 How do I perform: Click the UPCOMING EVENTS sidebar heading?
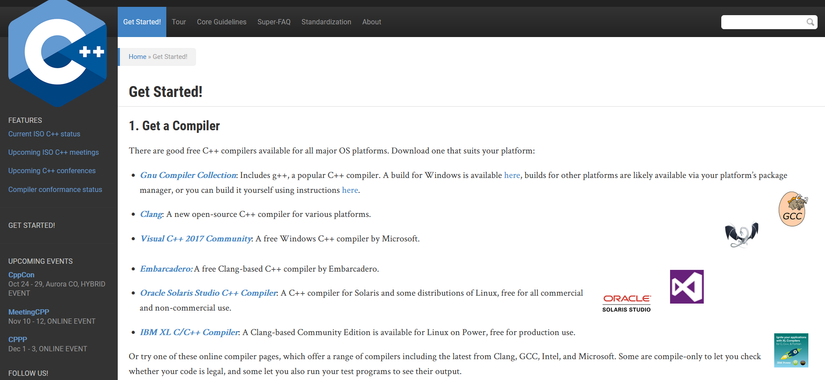pyautogui.click(x=41, y=262)
